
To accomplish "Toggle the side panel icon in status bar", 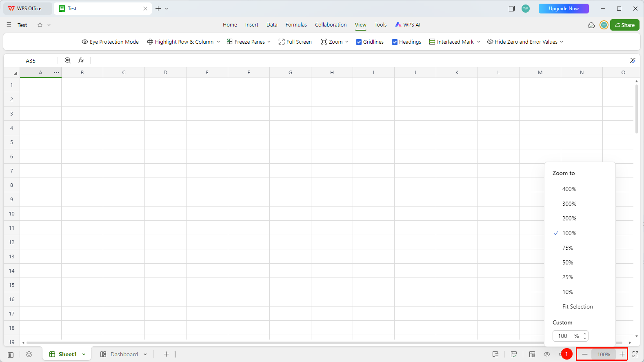I will tap(11, 355).
